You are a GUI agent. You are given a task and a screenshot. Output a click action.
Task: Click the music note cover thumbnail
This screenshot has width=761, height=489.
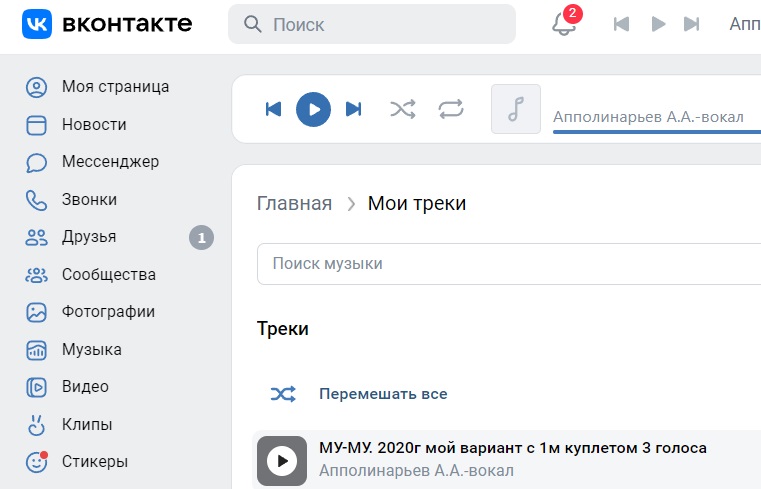click(516, 109)
